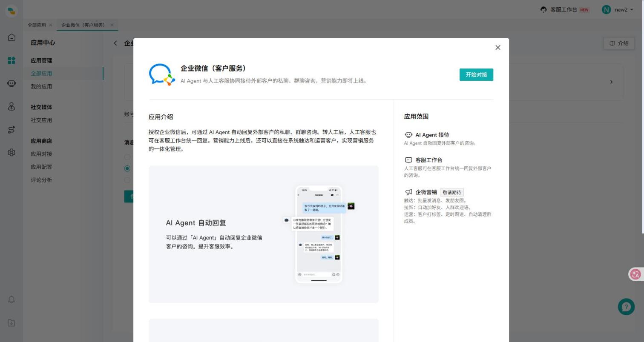Select 我的应用 in the sidebar menu

(x=41, y=87)
